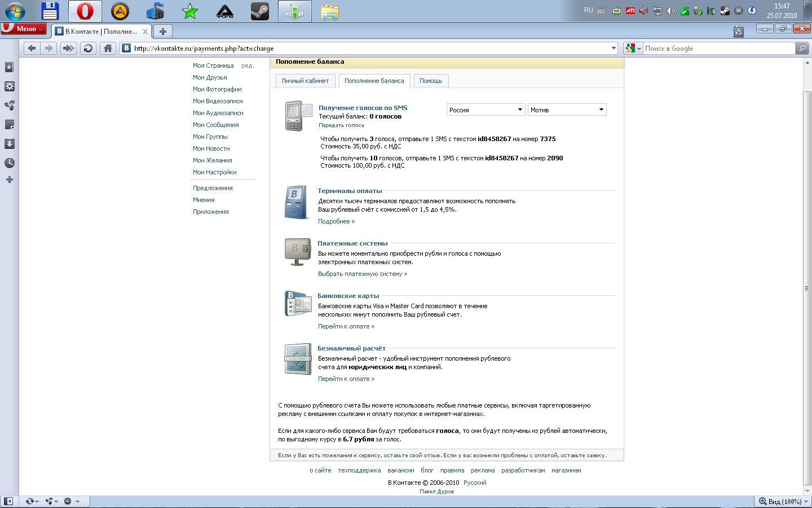Click Перейти к оплате under Банковские карты
The width and height of the screenshot is (812, 508).
(346, 326)
